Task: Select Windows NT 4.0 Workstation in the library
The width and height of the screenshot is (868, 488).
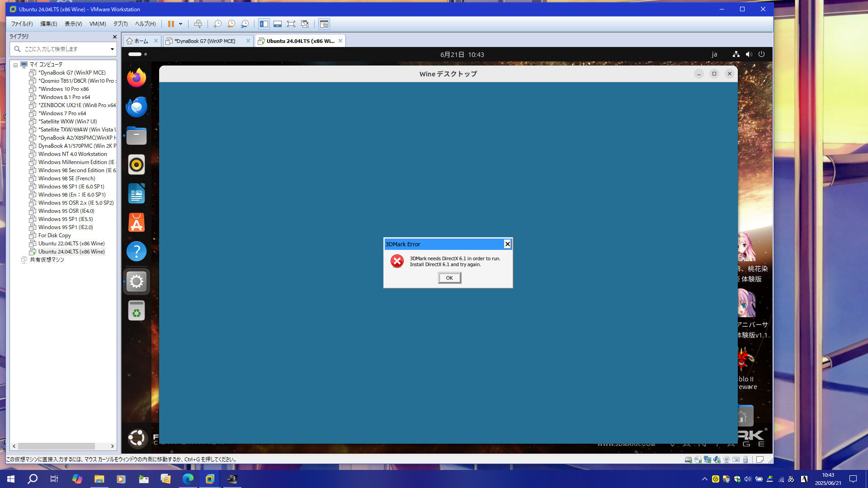Action: [x=72, y=154]
